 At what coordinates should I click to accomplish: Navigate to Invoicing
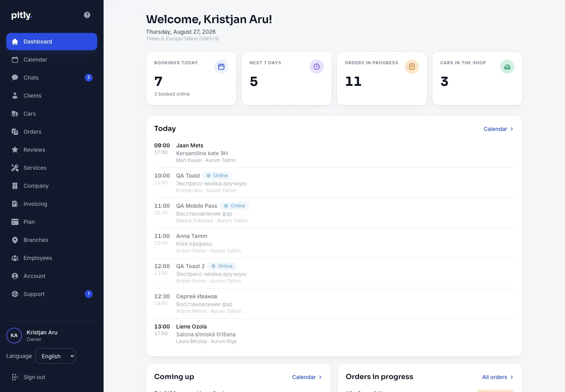[52, 204]
